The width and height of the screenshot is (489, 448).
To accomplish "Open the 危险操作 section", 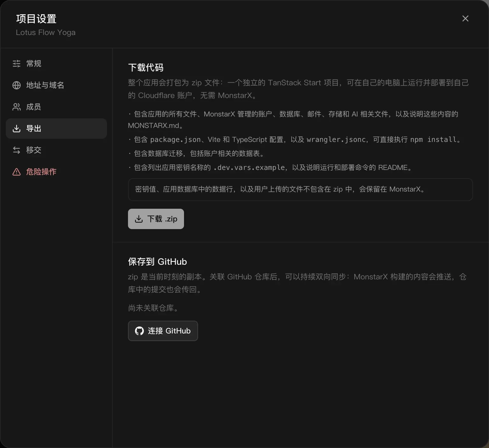I will pyautogui.click(x=56, y=172).
